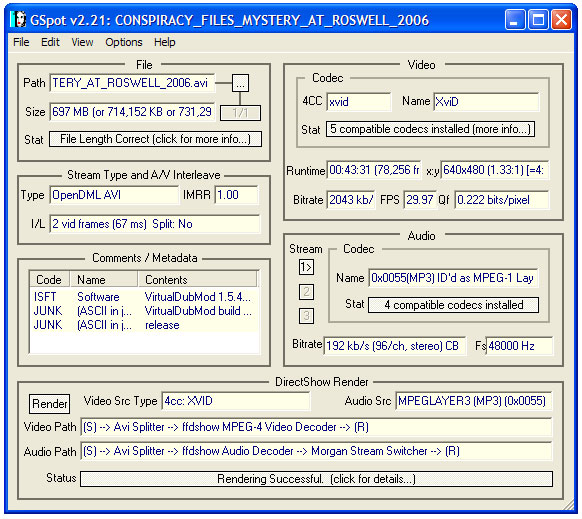The image size is (582, 519).
Task: Select the JUNK row with VirtualDubMod build
Action: (x=144, y=311)
